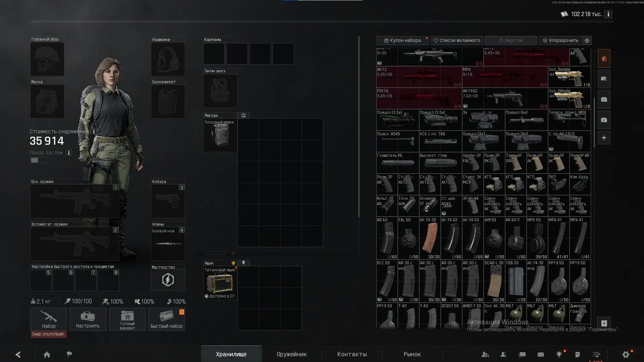Open game settings gear in the bottom bar
This screenshot has width=644, height=362.
pos(626,354)
